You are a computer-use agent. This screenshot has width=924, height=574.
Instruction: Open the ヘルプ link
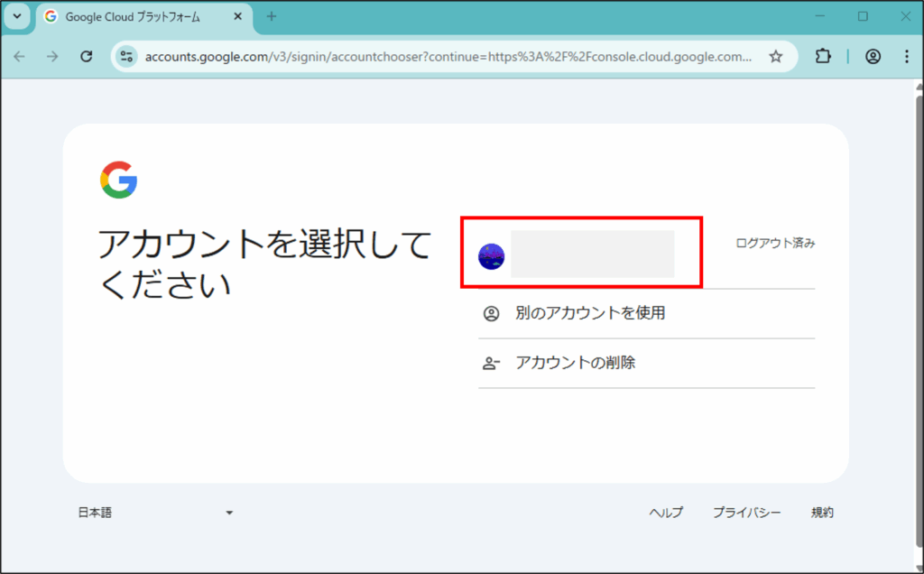(x=666, y=513)
